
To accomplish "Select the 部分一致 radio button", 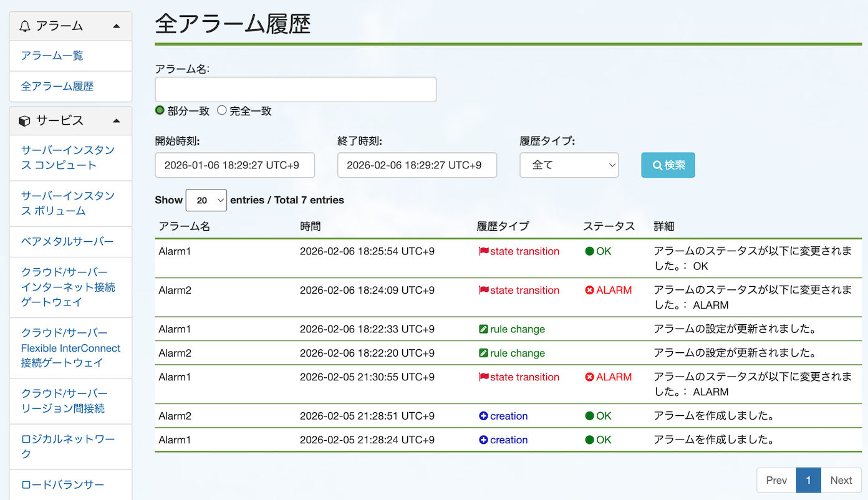I will [x=160, y=110].
